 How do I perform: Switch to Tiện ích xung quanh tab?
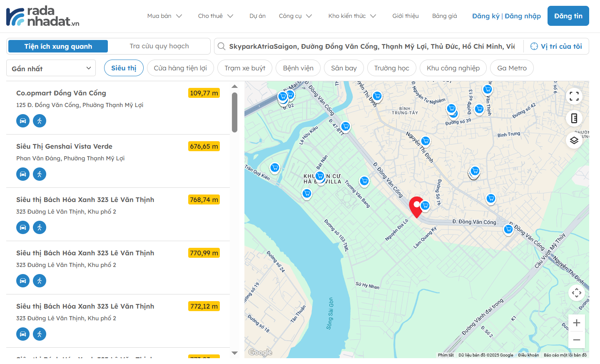(58, 46)
